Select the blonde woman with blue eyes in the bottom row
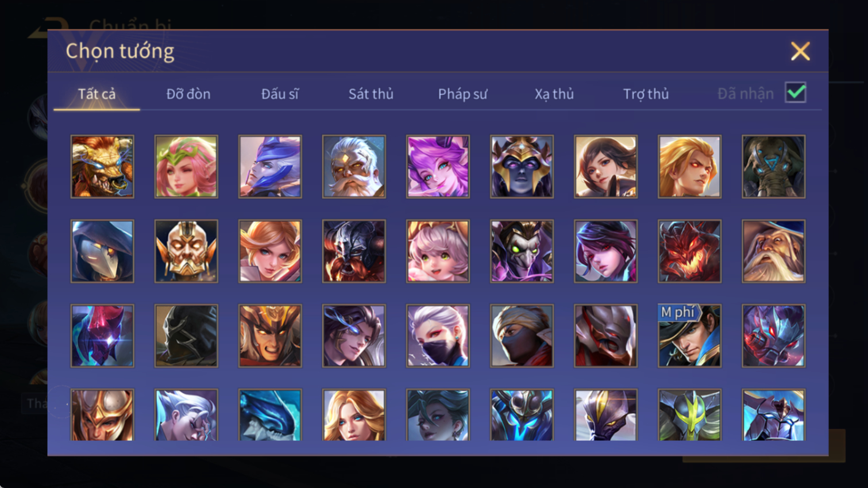The width and height of the screenshot is (868, 488). (354, 415)
